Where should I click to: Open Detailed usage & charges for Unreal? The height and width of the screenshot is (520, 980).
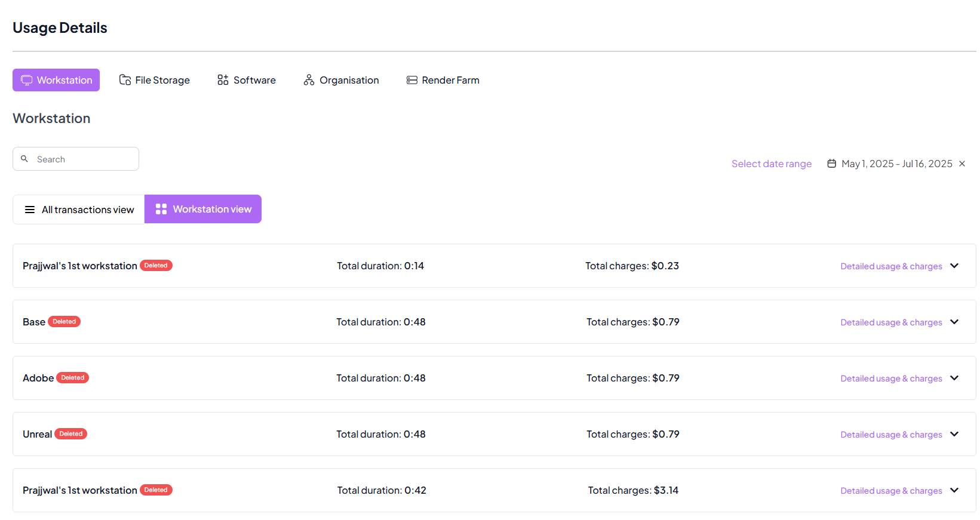(890, 435)
